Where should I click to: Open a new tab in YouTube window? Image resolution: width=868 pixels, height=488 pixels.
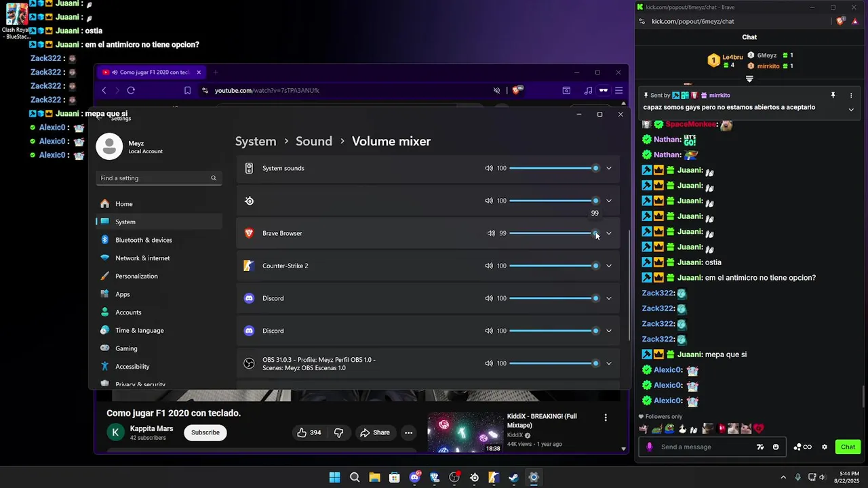(x=216, y=73)
